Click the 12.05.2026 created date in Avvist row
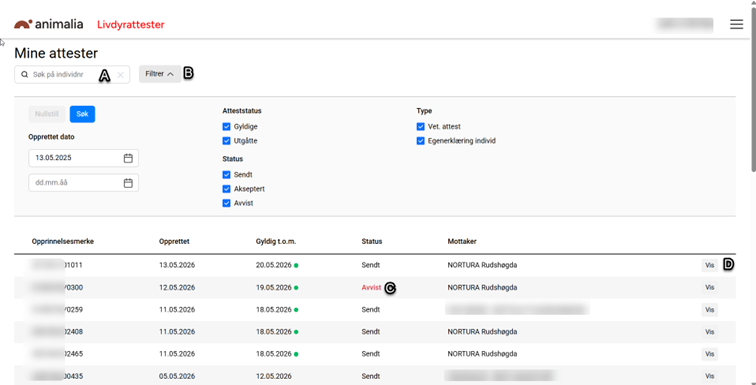This screenshot has height=385, width=756. coord(177,288)
